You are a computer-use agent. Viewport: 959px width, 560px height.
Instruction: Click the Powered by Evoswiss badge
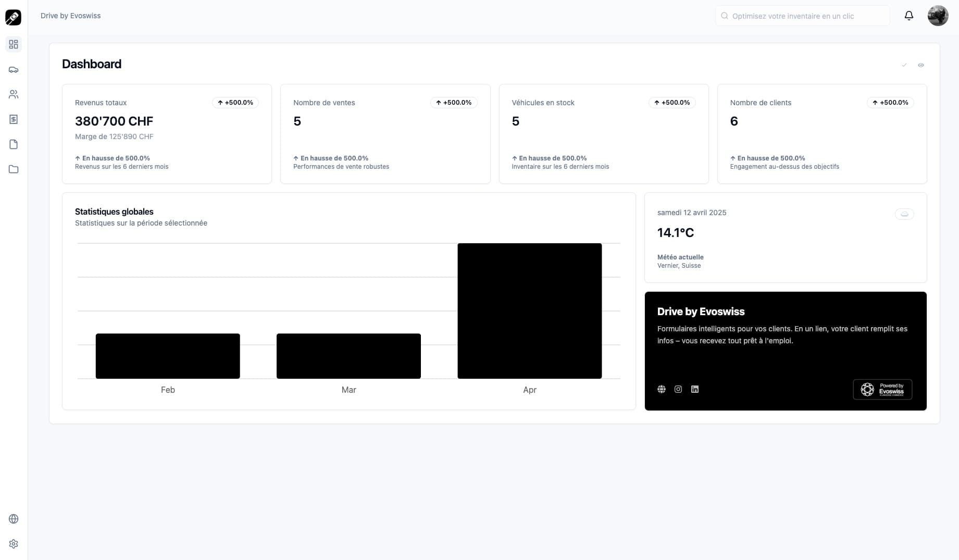pyautogui.click(x=882, y=389)
